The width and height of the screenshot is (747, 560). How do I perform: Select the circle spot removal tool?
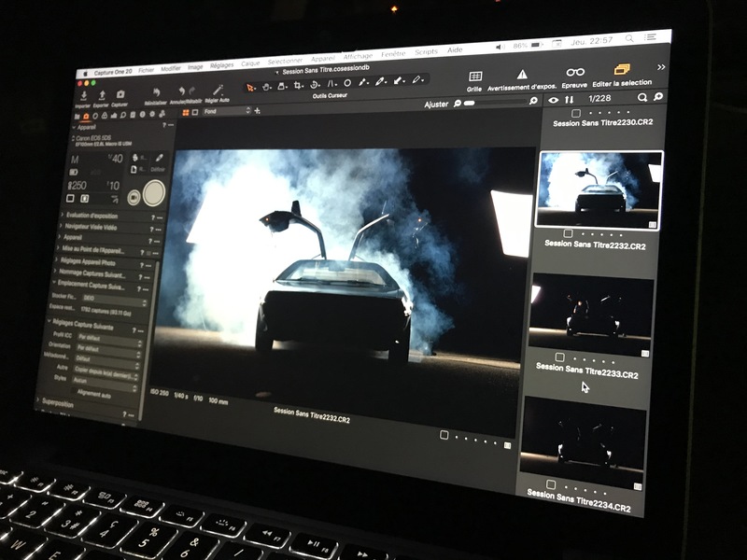pos(347,83)
